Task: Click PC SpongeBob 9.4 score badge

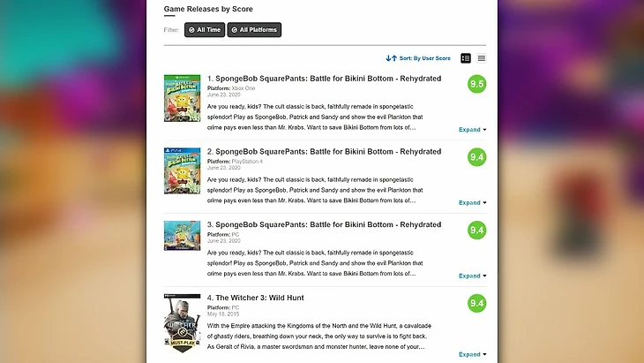Action: click(x=477, y=231)
